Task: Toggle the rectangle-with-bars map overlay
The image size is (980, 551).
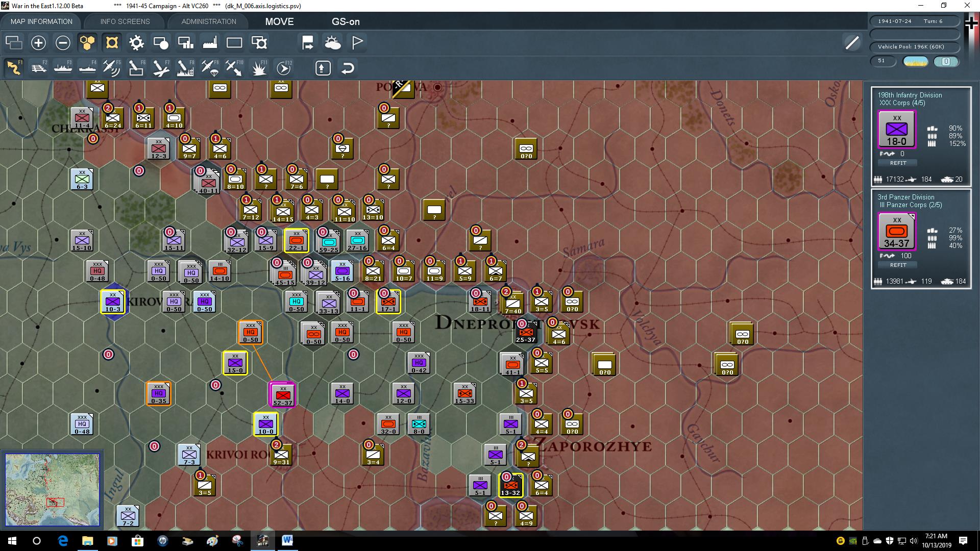Action: pos(185,43)
